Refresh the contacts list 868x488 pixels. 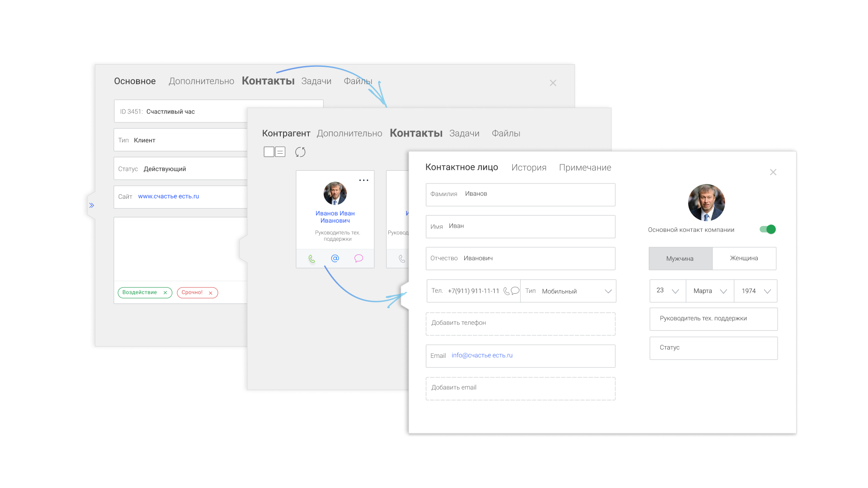click(x=300, y=152)
